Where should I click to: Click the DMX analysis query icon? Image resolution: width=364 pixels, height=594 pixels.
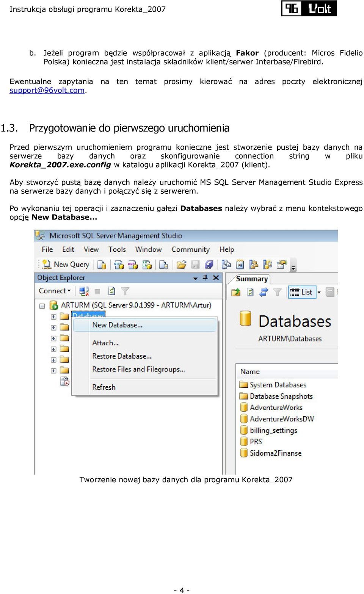click(133, 265)
